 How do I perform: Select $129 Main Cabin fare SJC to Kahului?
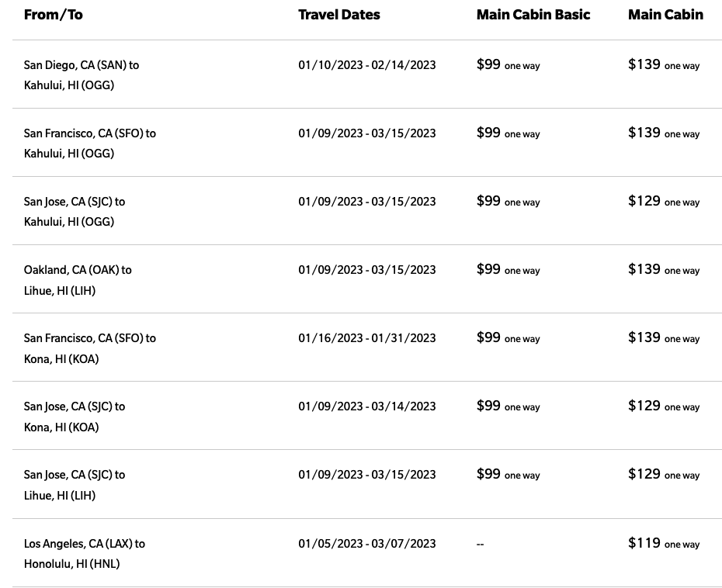[x=664, y=201]
